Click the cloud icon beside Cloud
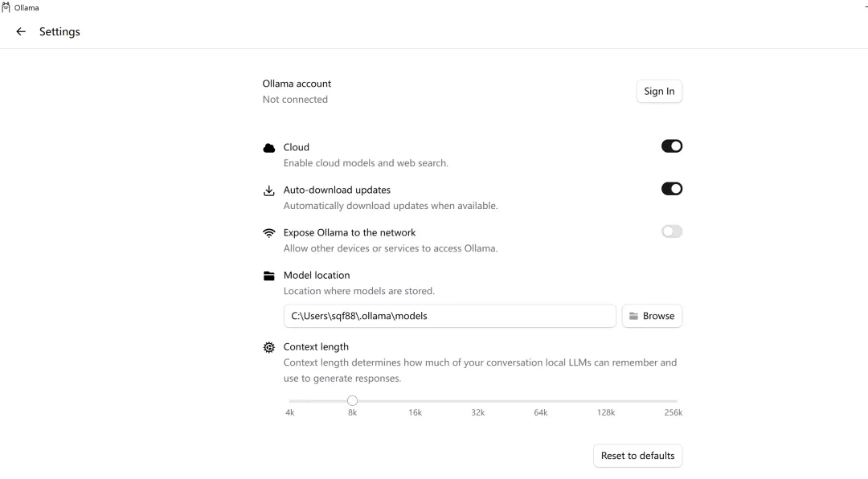The width and height of the screenshot is (868, 479). tap(269, 148)
